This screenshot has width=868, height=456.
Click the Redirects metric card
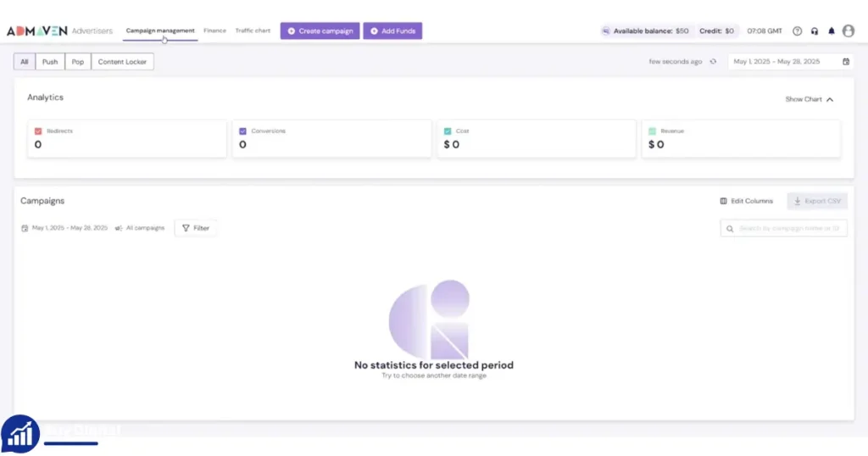click(127, 139)
